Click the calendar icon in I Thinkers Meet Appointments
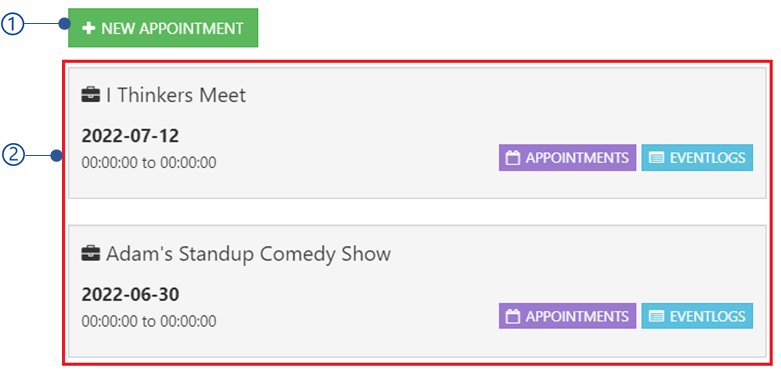 pyautogui.click(x=513, y=158)
